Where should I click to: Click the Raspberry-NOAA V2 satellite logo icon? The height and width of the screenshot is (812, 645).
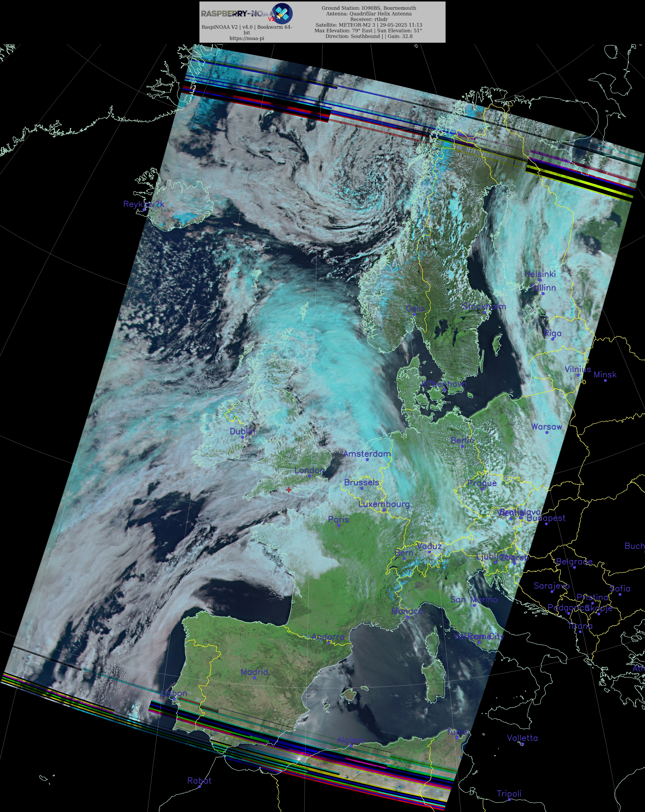[282, 13]
